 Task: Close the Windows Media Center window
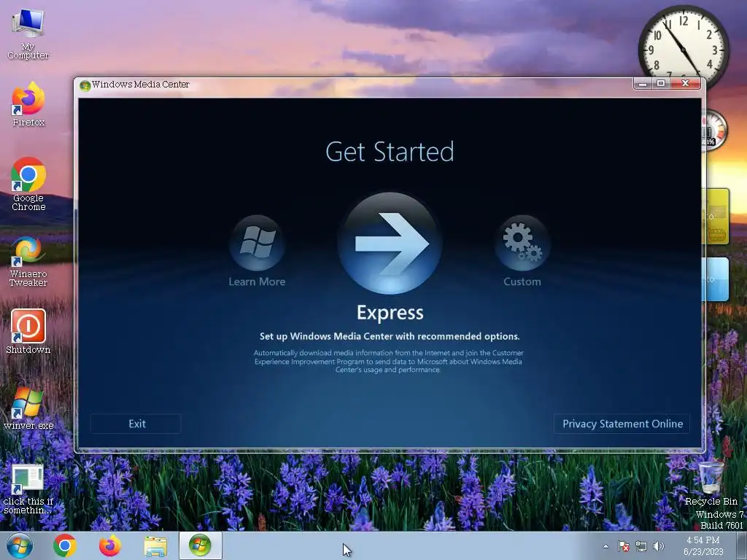pos(686,84)
